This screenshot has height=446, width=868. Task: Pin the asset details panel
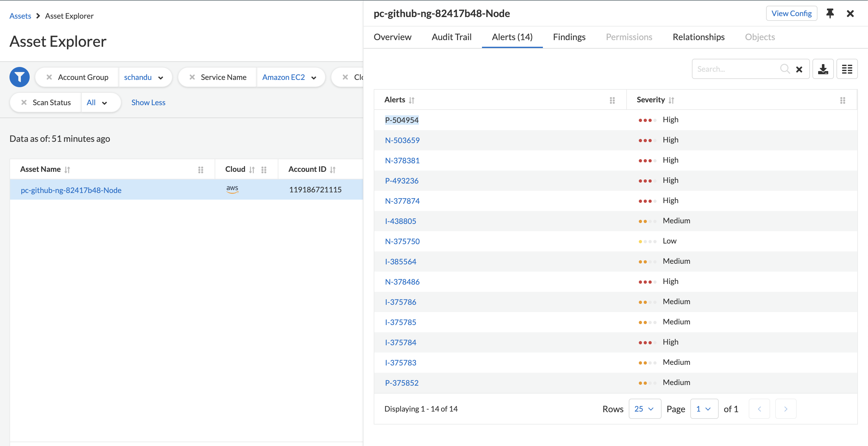(829, 14)
